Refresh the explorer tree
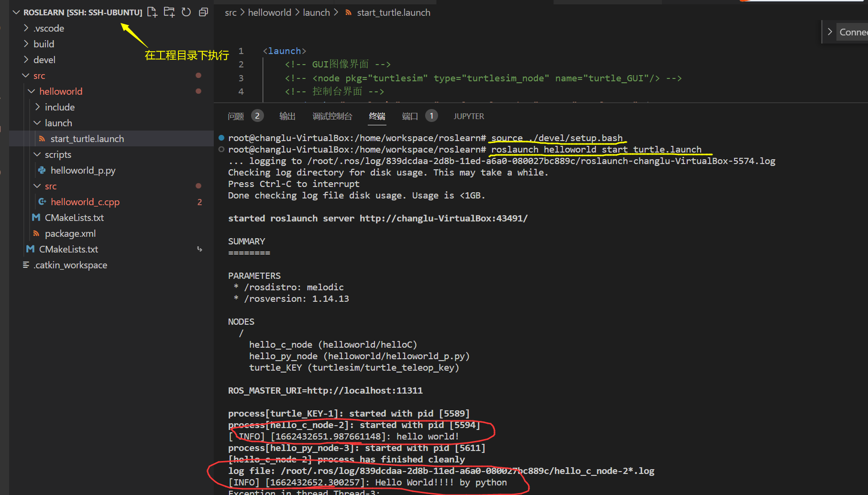Screen dimensions: 868x495 (187, 12)
